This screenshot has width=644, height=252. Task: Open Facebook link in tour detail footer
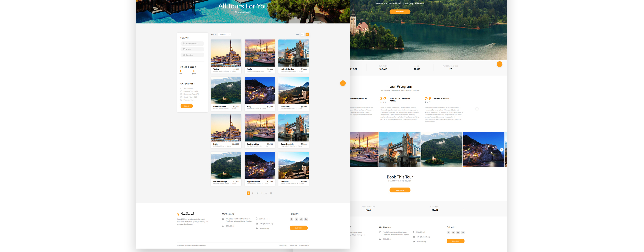click(x=448, y=233)
